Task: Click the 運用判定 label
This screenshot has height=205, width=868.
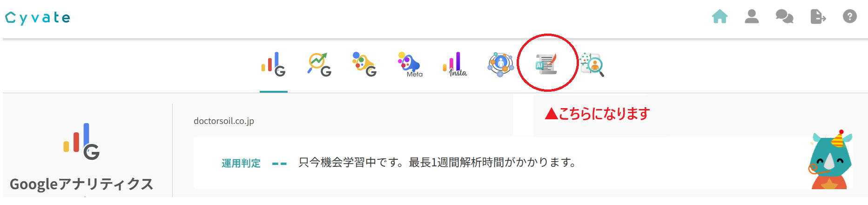Action: coord(241,163)
